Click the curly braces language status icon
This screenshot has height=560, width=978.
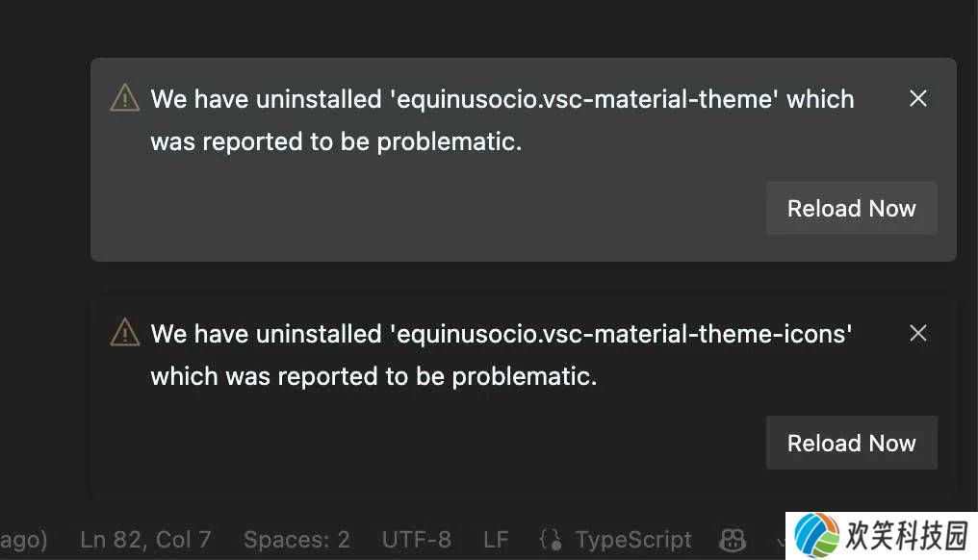pos(551,540)
